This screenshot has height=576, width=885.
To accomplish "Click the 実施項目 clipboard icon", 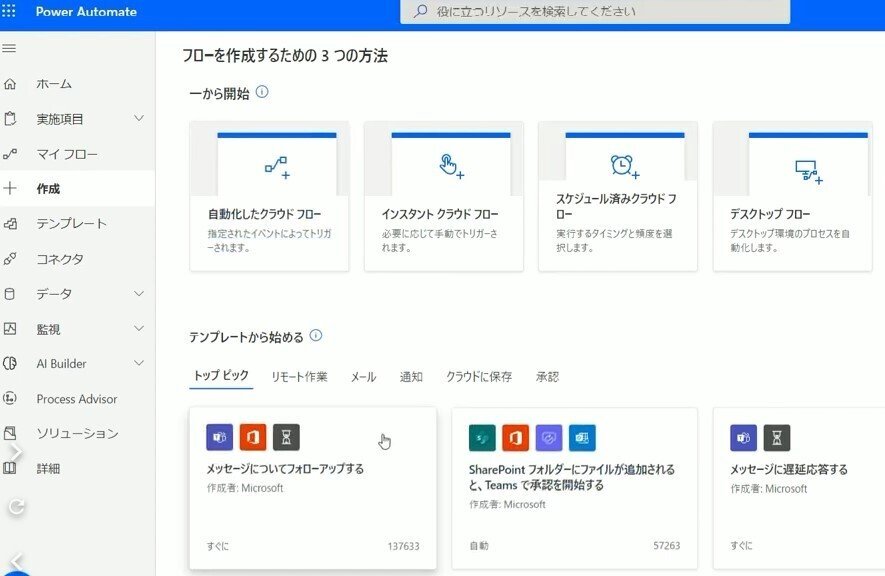I will coord(10,119).
